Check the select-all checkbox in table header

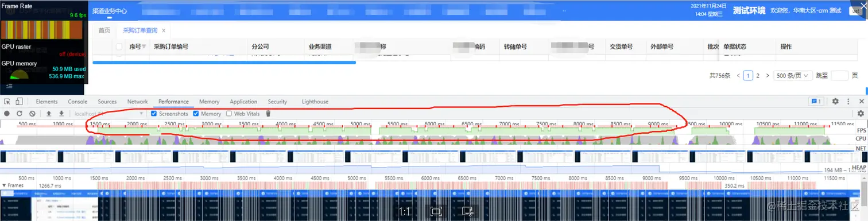[119, 47]
